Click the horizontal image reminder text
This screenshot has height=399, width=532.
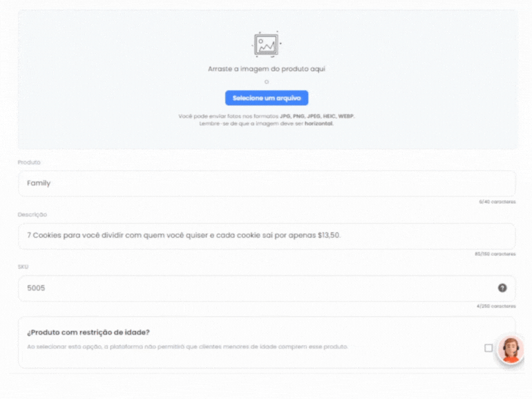coord(266,124)
